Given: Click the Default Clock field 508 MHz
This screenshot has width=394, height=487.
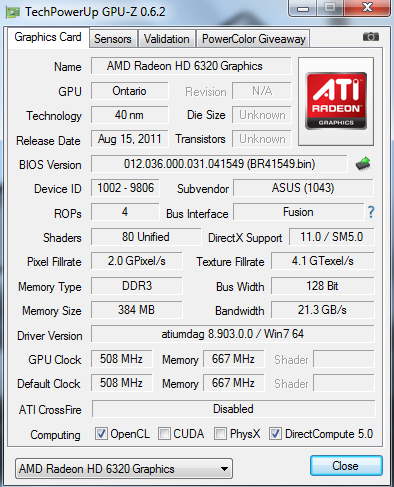Looking at the screenshot, I should 122,383.
